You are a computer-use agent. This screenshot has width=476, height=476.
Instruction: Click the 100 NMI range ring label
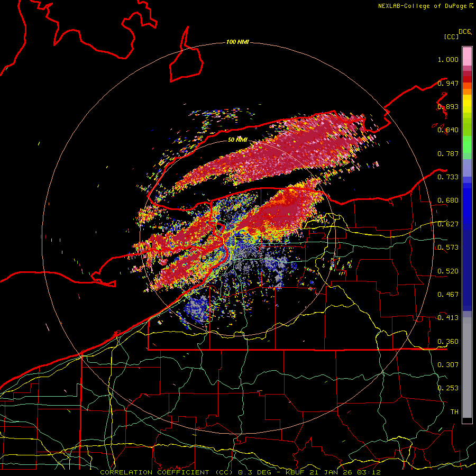pos(237,42)
